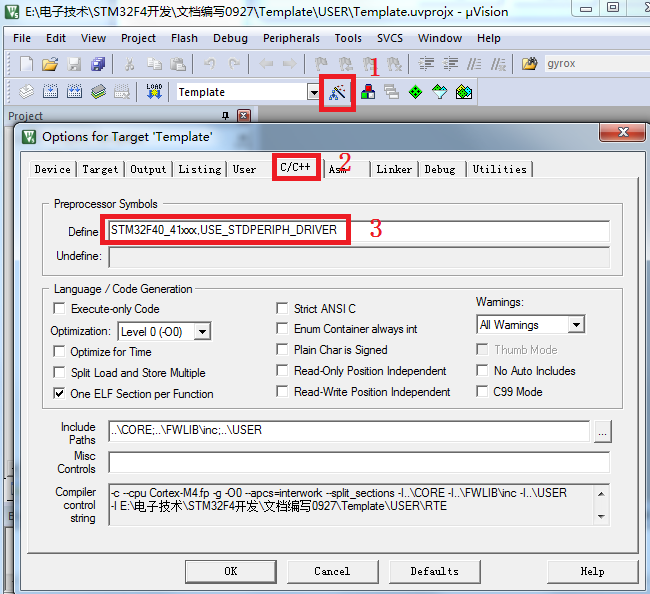Build target with the Build icon
The height and width of the screenshot is (594, 650).
pos(51,92)
